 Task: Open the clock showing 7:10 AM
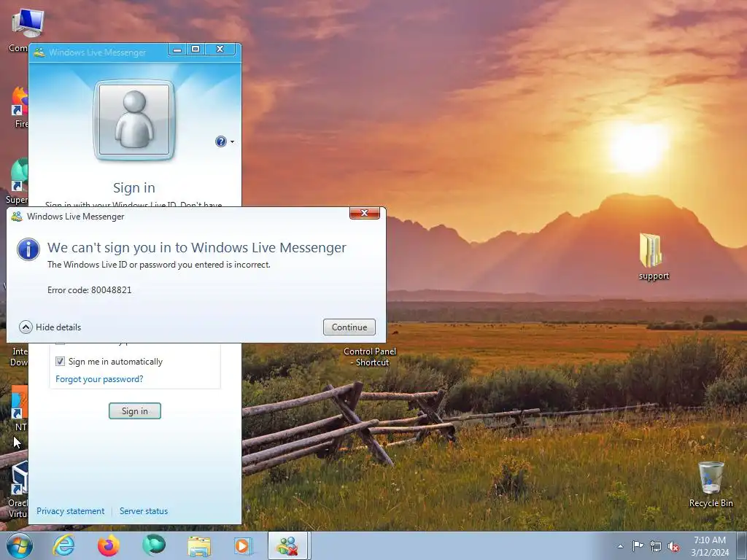(x=709, y=546)
